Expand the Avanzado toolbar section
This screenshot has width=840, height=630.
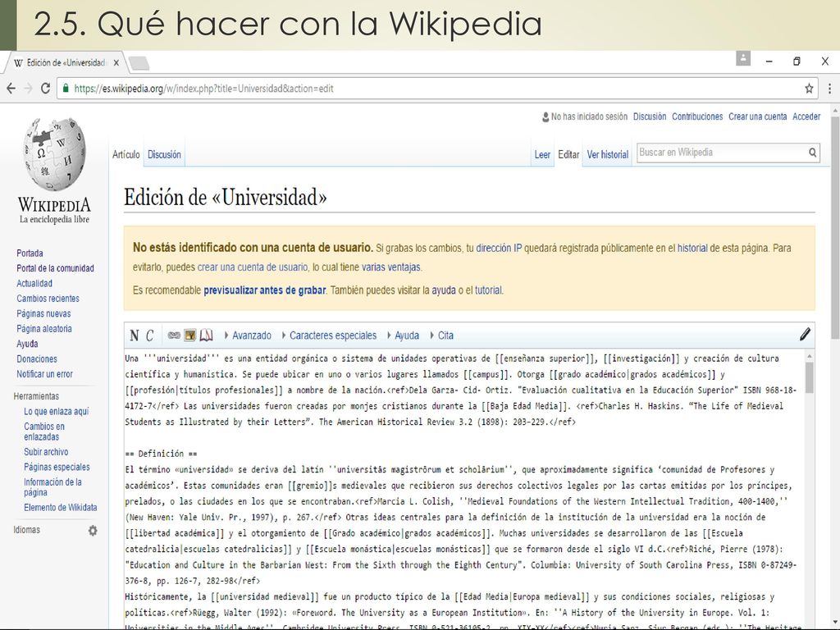[248, 336]
